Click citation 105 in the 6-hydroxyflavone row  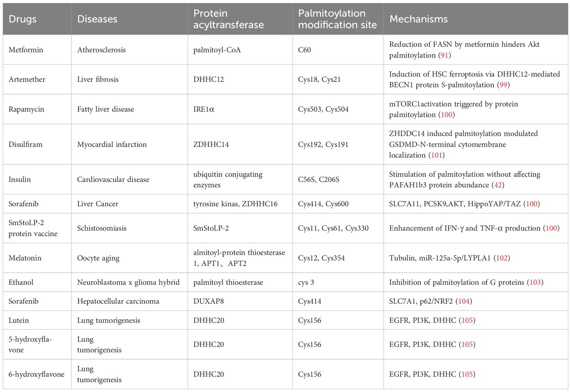point(467,374)
